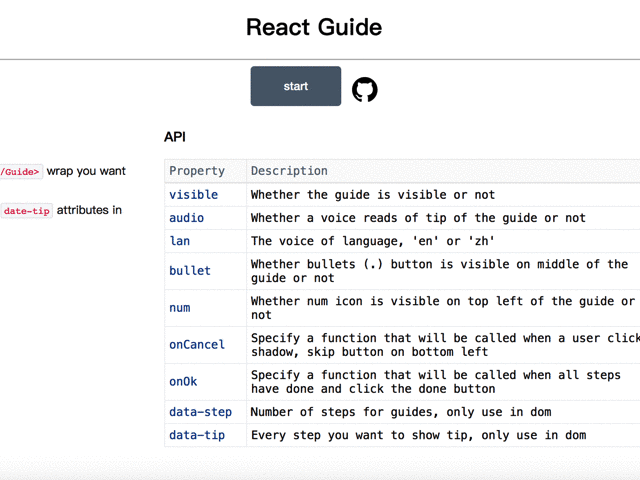
Task: Click the audio description text
Action: [418, 218]
